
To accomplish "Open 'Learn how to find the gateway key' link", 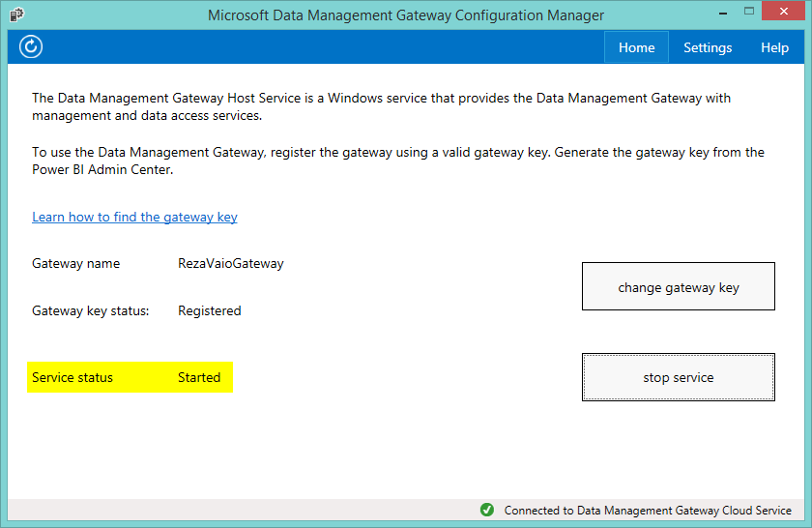I will pyautogui.click(x=134, y=217).
